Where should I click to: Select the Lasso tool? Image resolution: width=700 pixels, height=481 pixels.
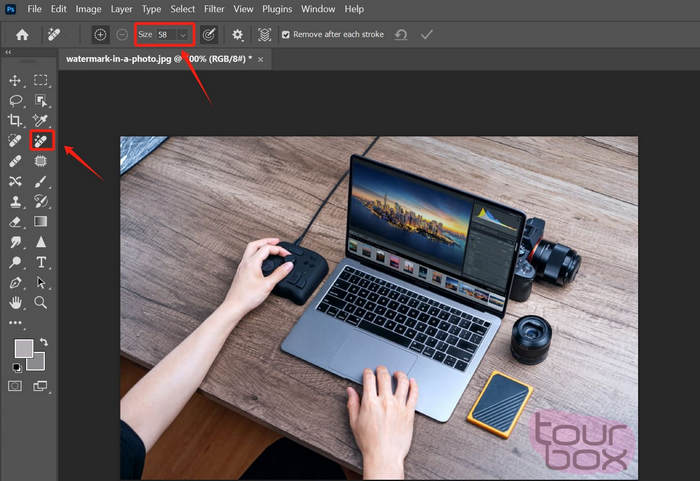pyautogui.click(x=16, y=100)
